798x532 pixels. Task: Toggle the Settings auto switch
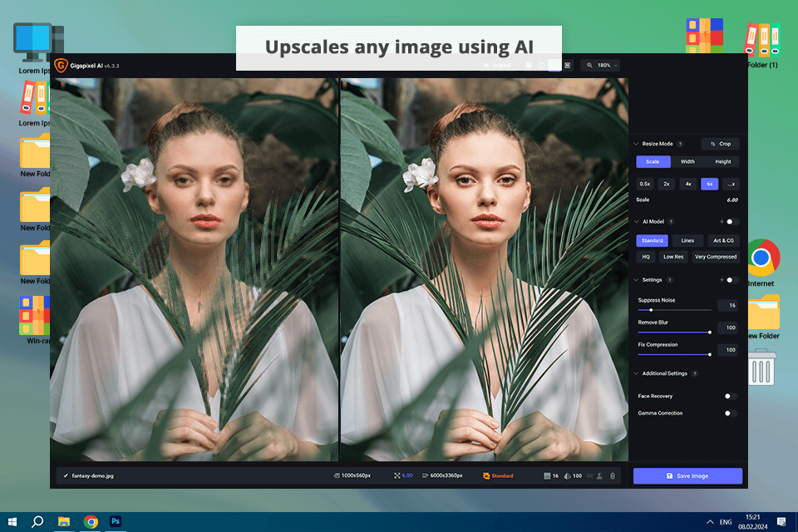click(x=732, y=280)
